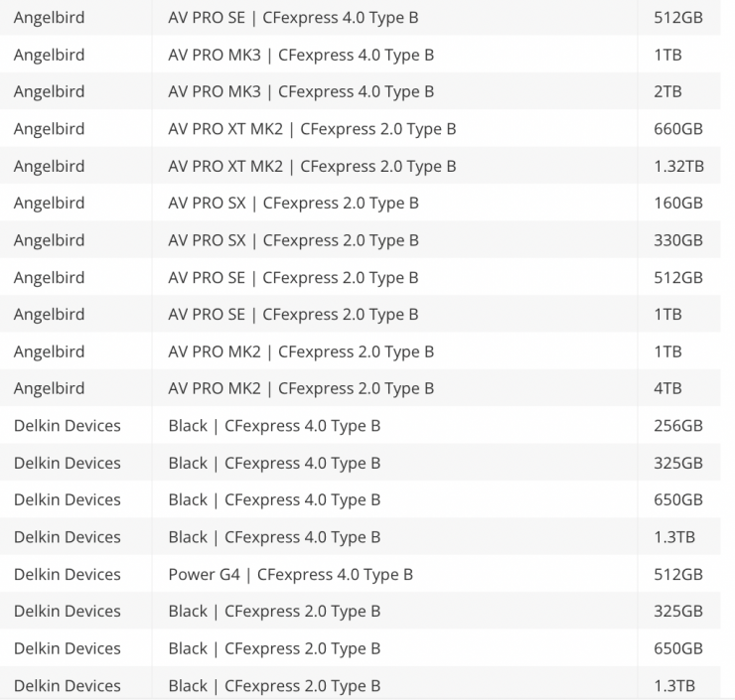Select the 256GB capacity cell
This screenshot has height=700, width=735.
pos(678,425)
